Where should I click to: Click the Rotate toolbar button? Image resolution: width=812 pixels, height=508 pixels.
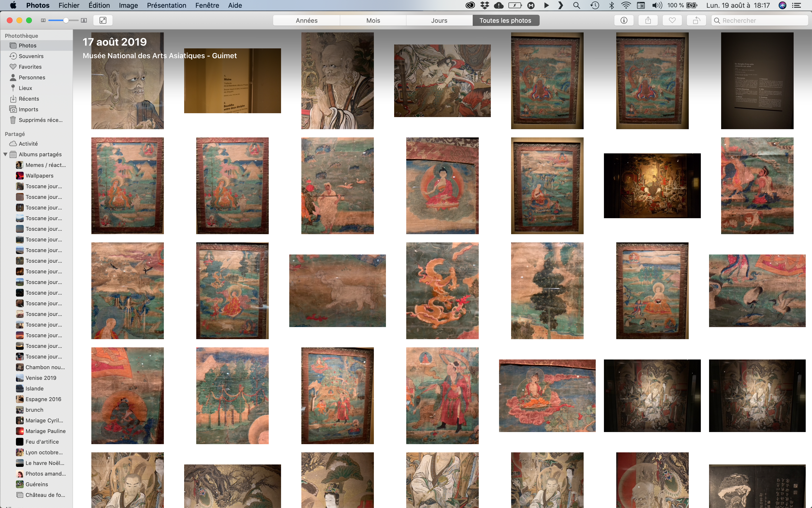tap(696, 21)
